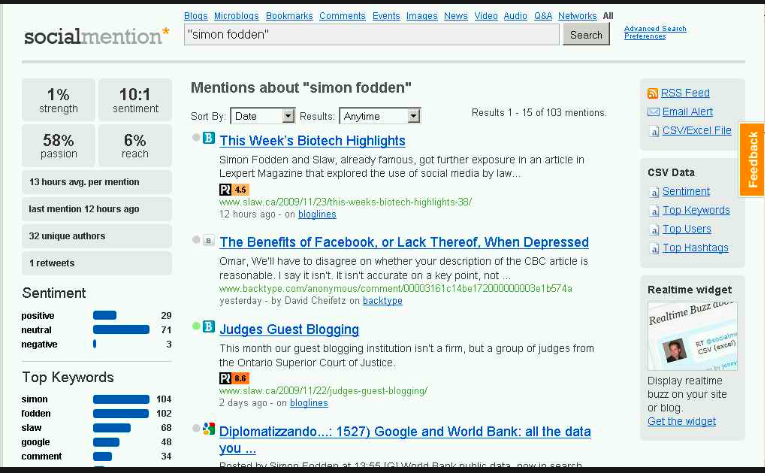765x473 pixels.
Task: Click the blog source icon beside Judges Guest Blogging
Action: pyautogui.click(x=209, y=326)
